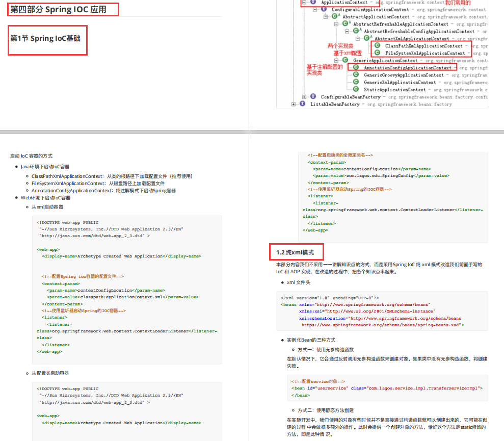
Task: Click the ClassPathXmlApplicationContext bullet in the list
Action: 112,176
